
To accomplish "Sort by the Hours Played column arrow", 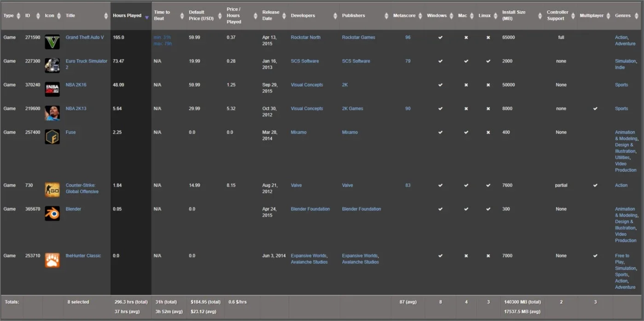I will (x=147, y=17).
